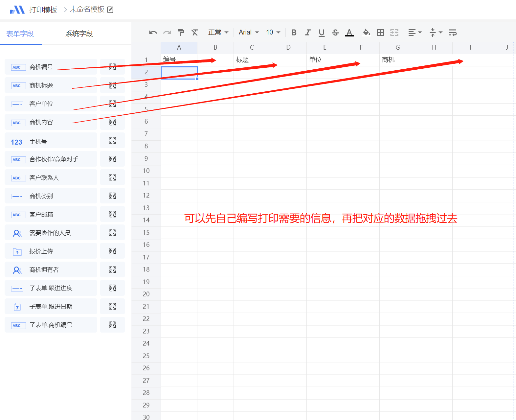Toggle bold formatting
Screen dimensions: 516x420
pyautogui.click(x=294, y=32)
